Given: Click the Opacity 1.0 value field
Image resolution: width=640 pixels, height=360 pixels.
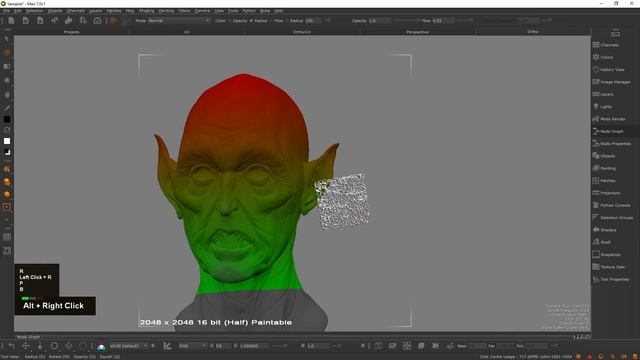Looking at the screenshot, I should coord(379,20).
